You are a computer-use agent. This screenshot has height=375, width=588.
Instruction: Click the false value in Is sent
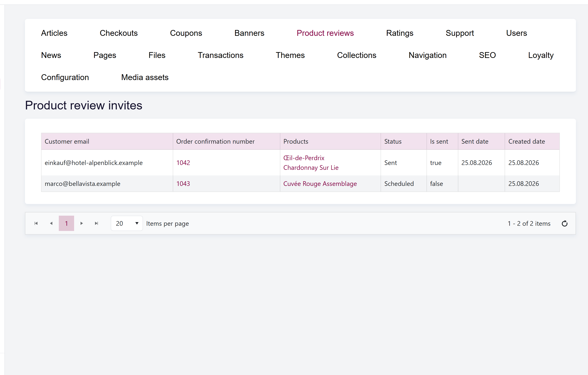click(436, 184)
